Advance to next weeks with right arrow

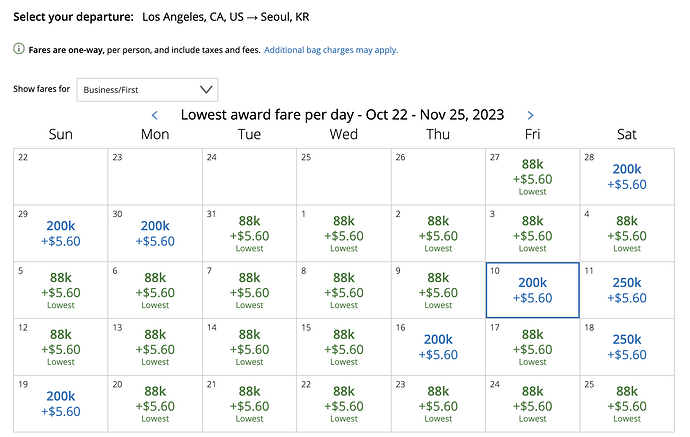coord(530,115)
